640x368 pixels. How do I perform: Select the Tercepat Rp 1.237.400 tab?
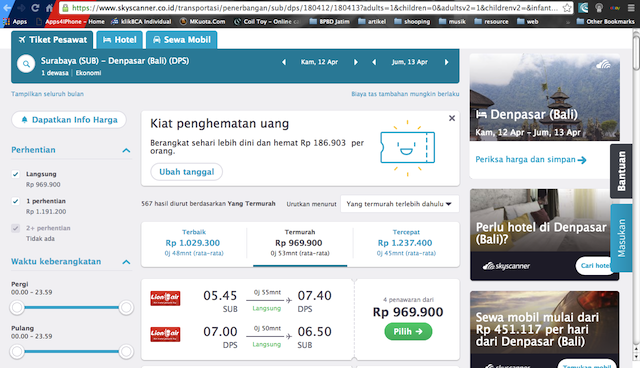point(406,244)
